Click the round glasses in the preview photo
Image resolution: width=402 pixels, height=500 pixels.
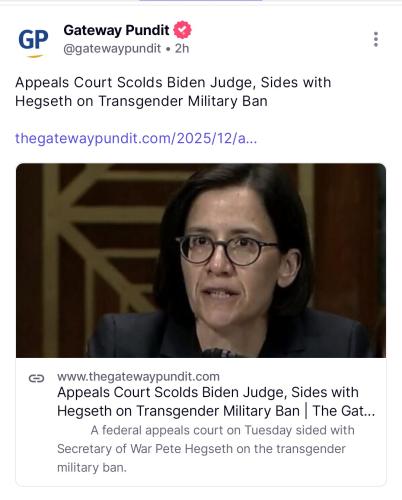coord(227,249)
